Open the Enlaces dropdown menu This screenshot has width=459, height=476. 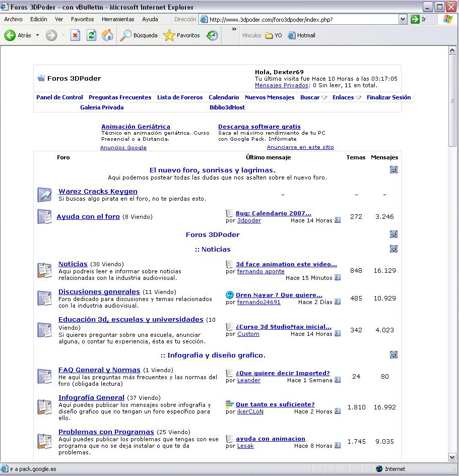pyautogui.click(x=347, y=97)
